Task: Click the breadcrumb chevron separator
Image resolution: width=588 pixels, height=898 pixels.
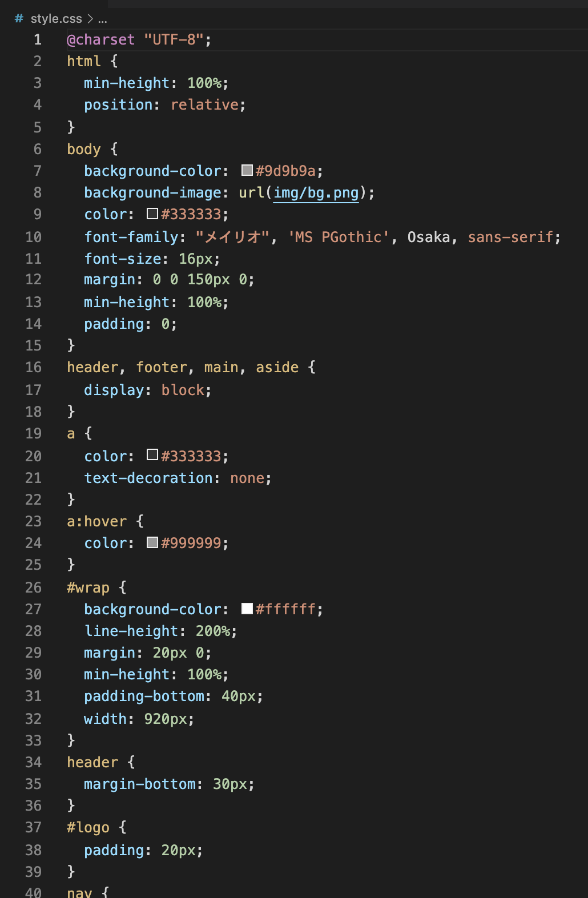Action: point(90,19)
